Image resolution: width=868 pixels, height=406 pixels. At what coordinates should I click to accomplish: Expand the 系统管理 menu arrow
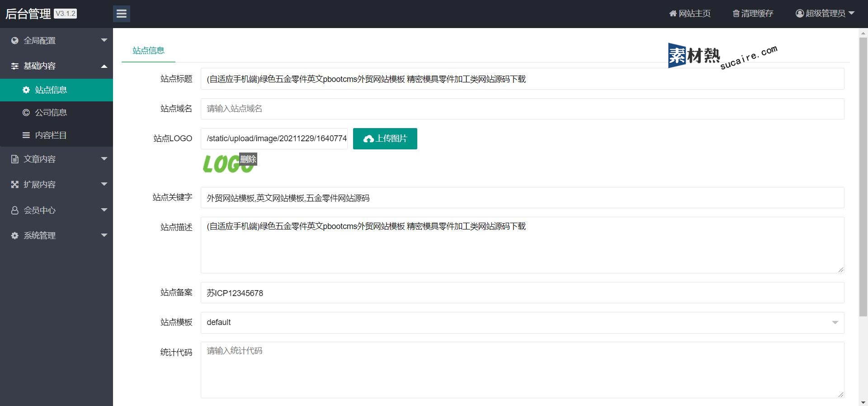tap(104, 235)
